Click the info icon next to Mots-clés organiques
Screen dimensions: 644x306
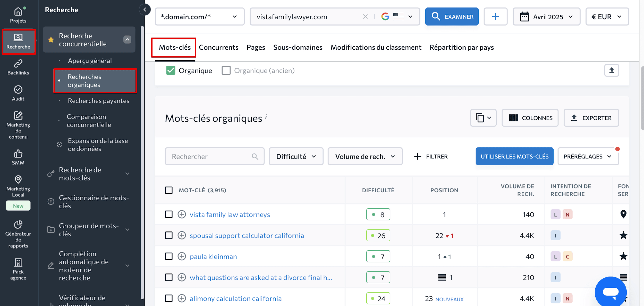coord(266,116)
